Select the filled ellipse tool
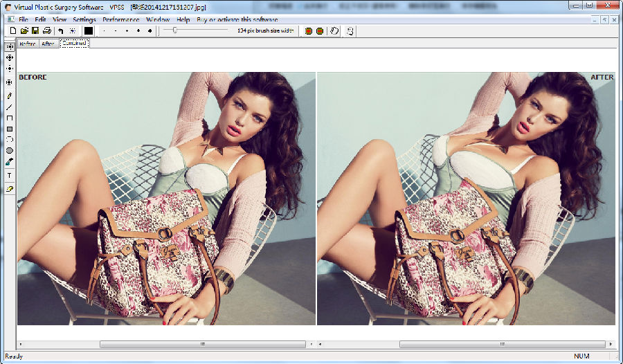This screenshot has height=364, width=623. pos(10,151)
